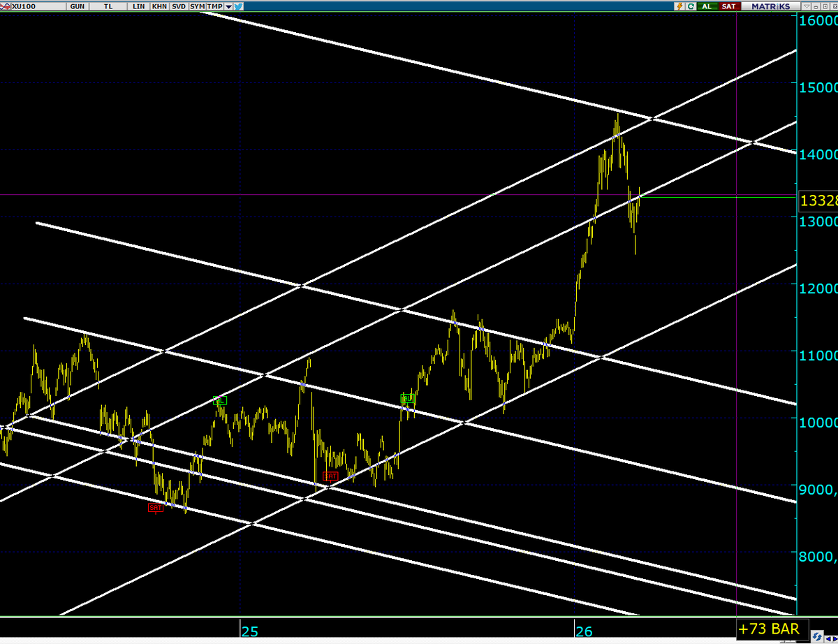
Task: Restore the chart window size
Action: tap(825, 7)
